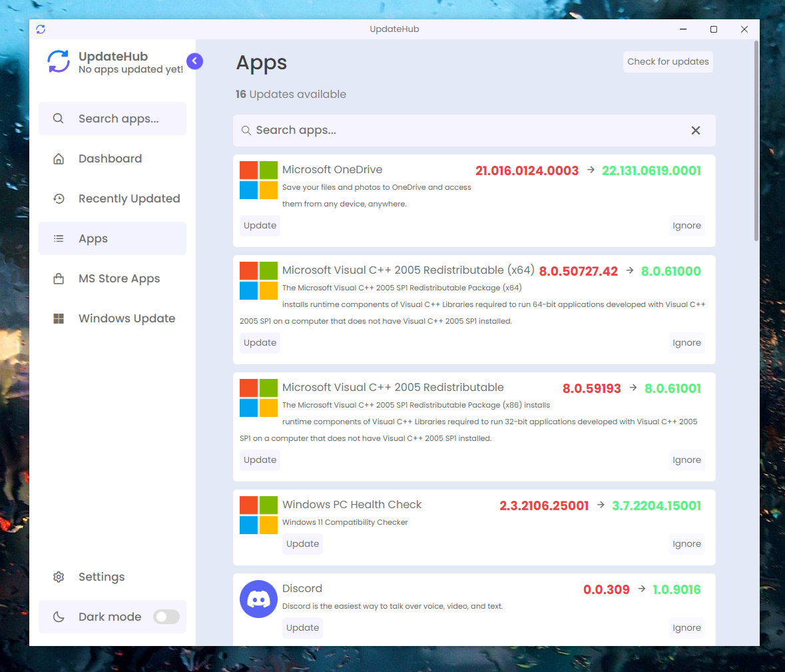This screenshot has width=785, height=672.
Task: Click "Windows 11 Compatibility Checker" description
Action: tap(345, 522)
